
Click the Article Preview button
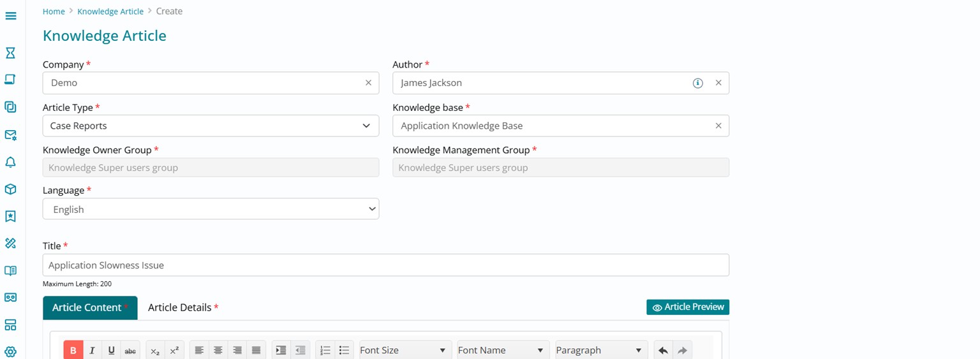pyautogui.click(x=688, y=307)
